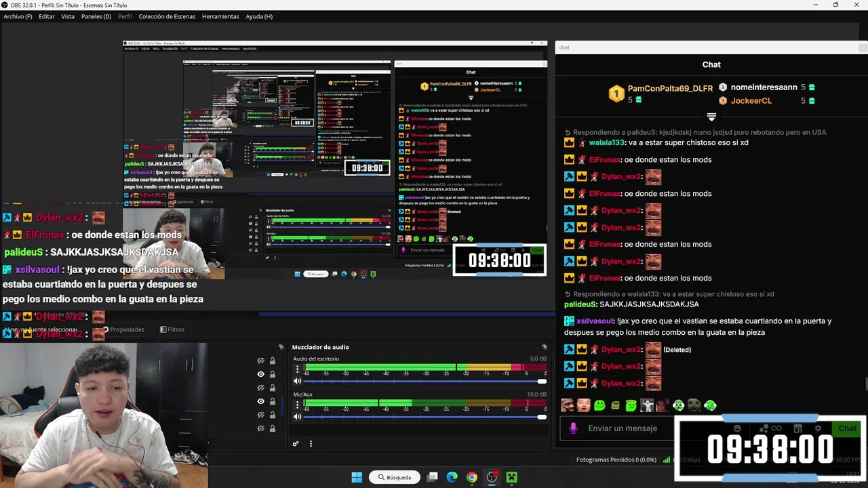
Task: Pick the first face emote in emote row
Action: pos(568,405)
